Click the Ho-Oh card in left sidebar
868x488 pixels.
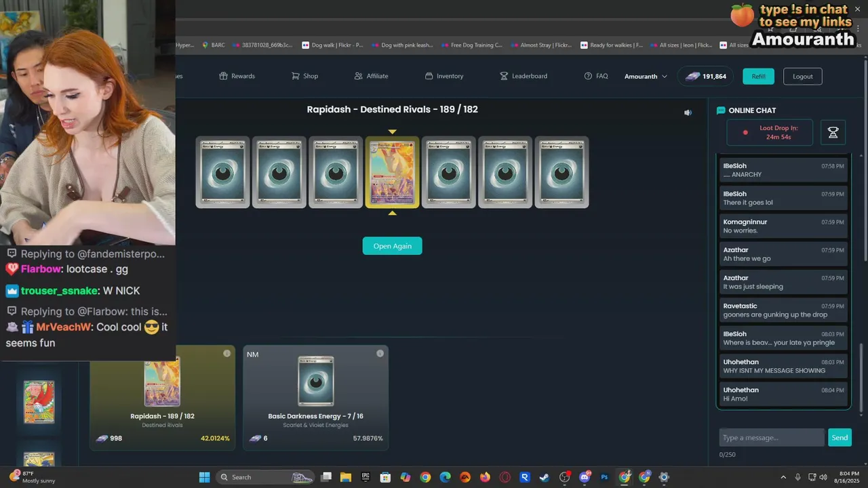click(x=39, y=403)
